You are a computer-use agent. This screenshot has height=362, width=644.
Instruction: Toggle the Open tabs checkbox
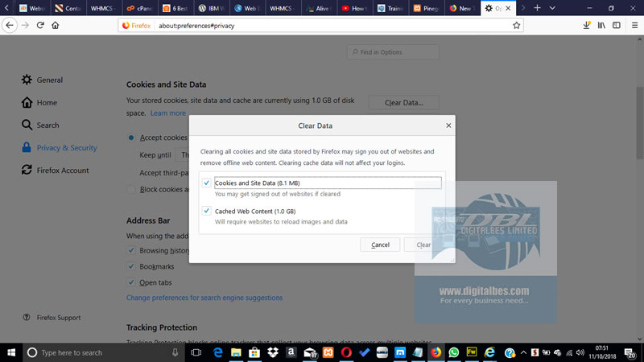click(x=131, y=282)
